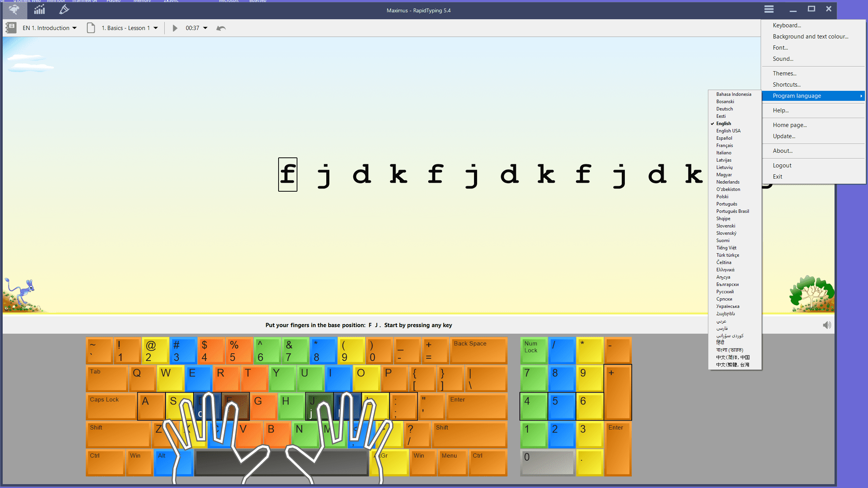Switch program language to Français
The width and height of the screenshot is (868, 488).
click(724, 145)
